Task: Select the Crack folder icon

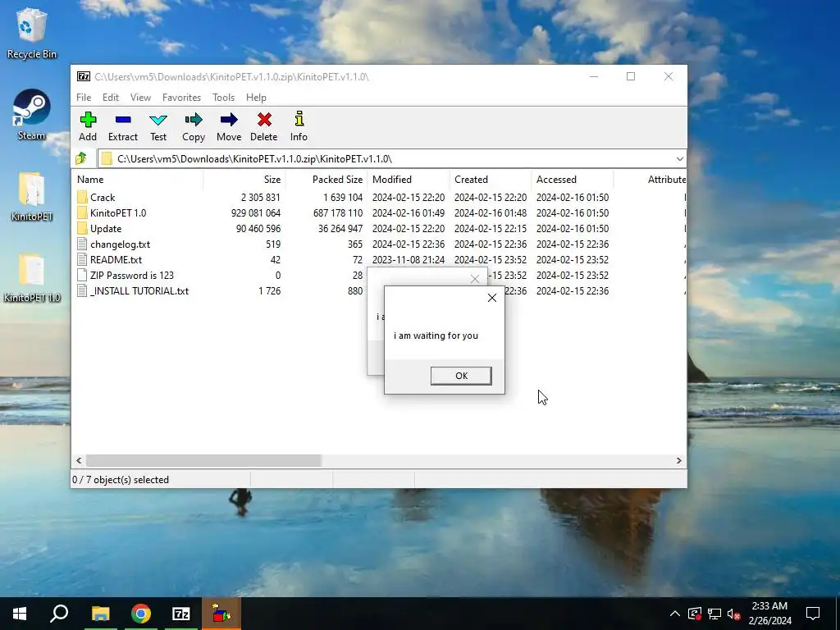Action: point(82,197)
